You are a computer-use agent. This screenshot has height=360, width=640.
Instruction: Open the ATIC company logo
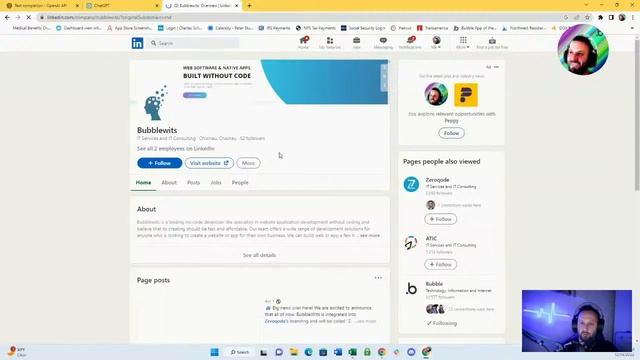pyautogui.click(x=411, y=243)
